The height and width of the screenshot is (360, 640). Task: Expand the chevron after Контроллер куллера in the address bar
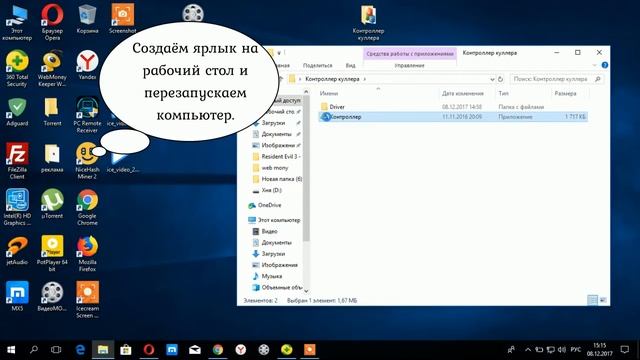[x=365, y=79]
